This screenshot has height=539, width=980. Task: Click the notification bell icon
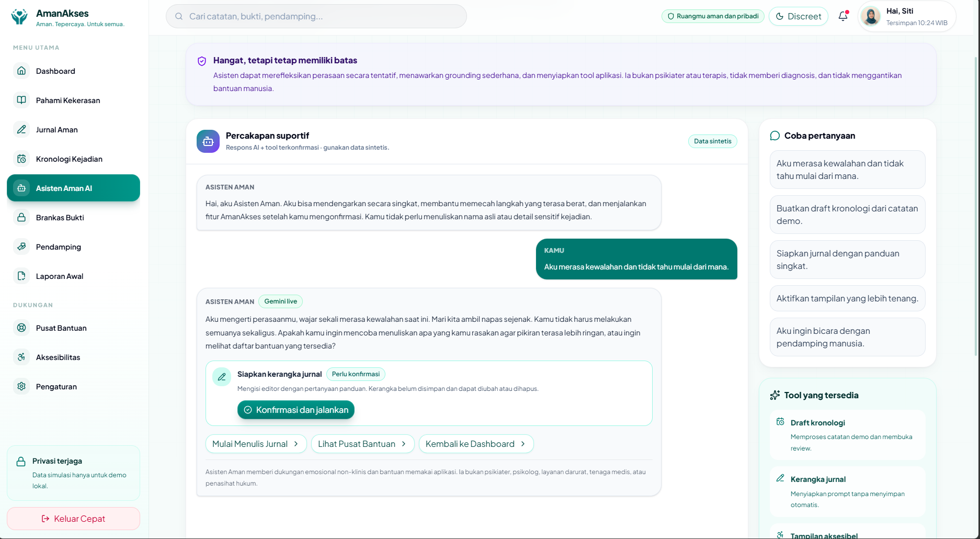843,16
